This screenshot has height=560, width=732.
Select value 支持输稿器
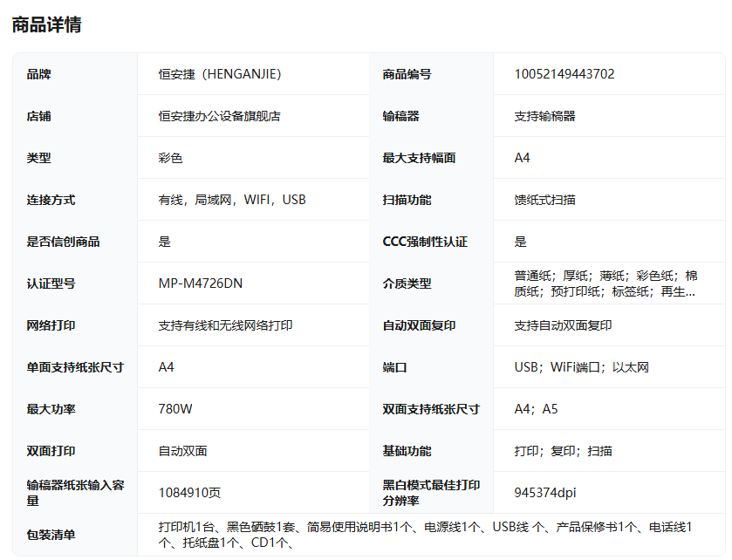[x=544, y=116]
